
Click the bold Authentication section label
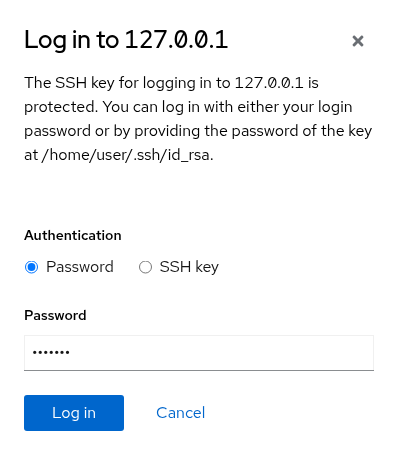pyautogui.click(x=73, y=235)
